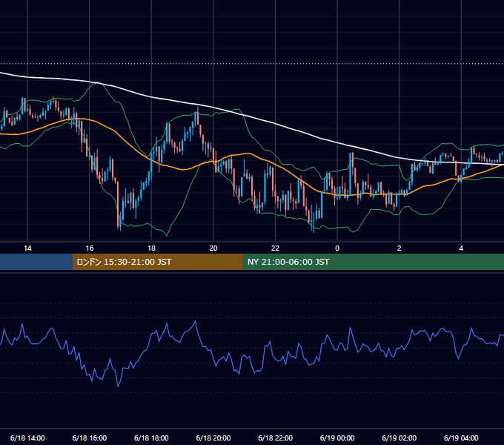
Task: Click the 0 hour label on price chart axis
Action: [337, 248]
